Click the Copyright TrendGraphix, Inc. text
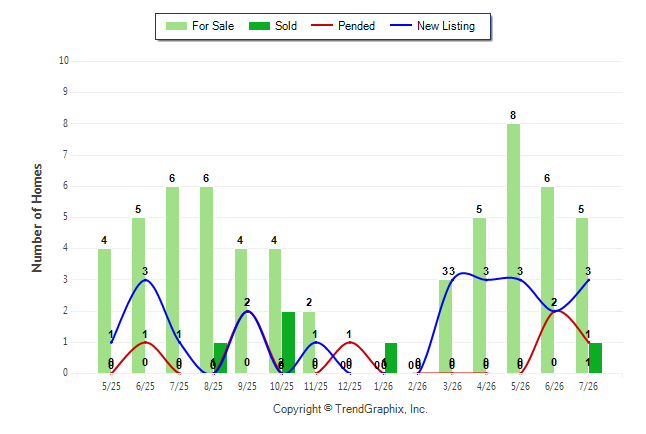This screenshot has width=646, height=434. 350,409
